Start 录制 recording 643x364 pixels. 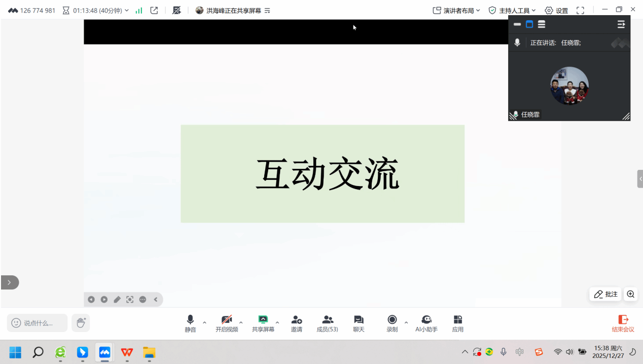(x=392, y=322)
